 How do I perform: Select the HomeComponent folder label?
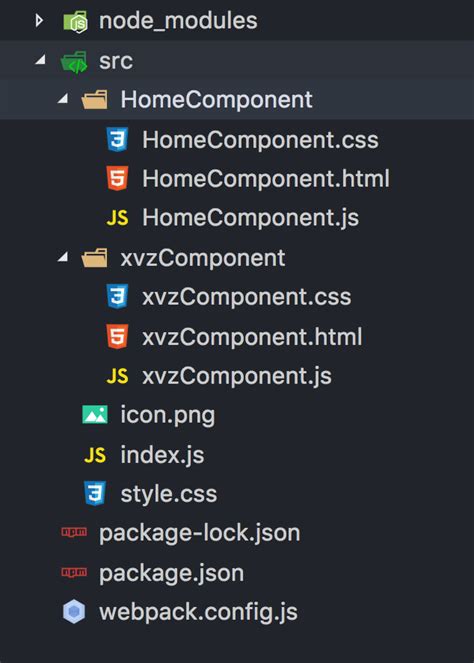(x=216, y=100)
